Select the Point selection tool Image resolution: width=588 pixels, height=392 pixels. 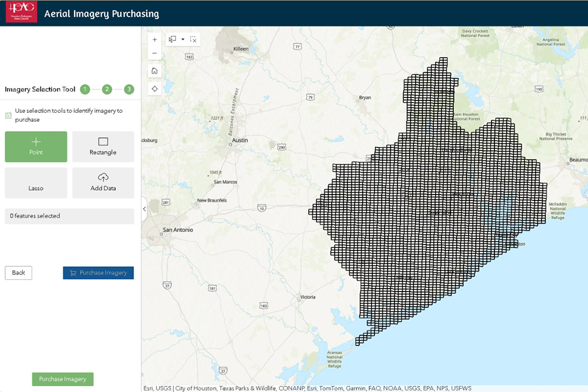click(x=36, y=146)
